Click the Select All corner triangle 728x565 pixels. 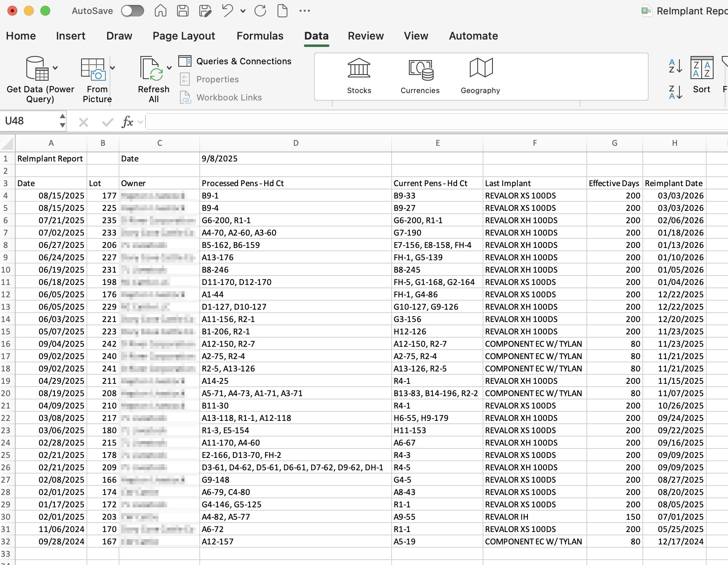8,143
